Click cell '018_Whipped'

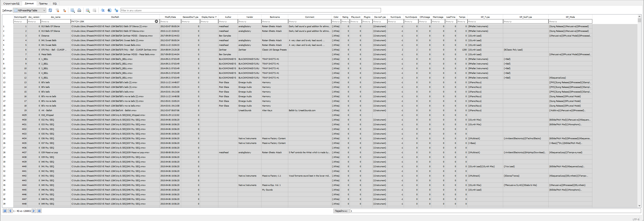click(55, 115)
